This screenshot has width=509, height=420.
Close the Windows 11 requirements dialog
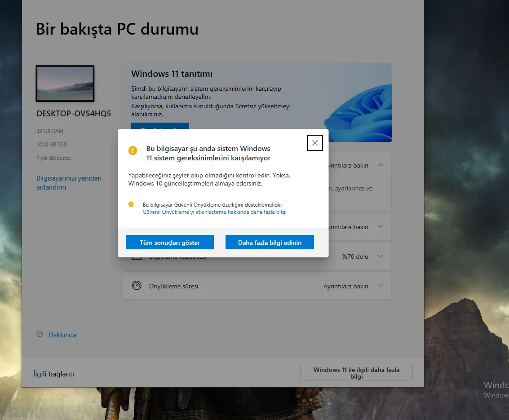pyautogui.click(x=314, y=143)
